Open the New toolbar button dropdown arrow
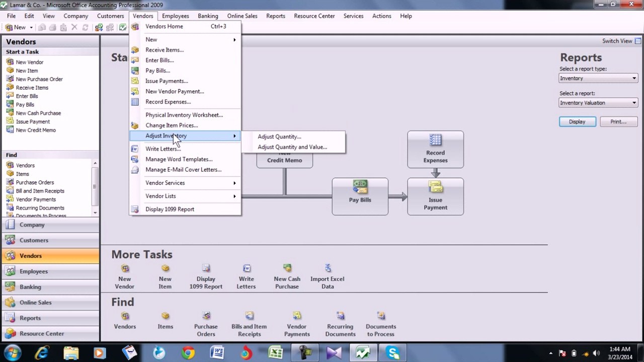This screenshot has height=362, width=644. [31, 28]
